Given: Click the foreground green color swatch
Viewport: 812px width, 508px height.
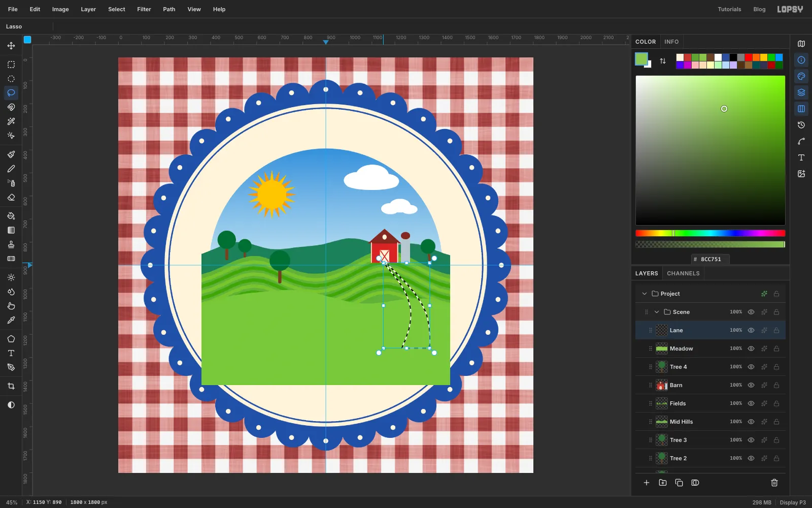Looking at the screenshot, I should tap(641, 59).
